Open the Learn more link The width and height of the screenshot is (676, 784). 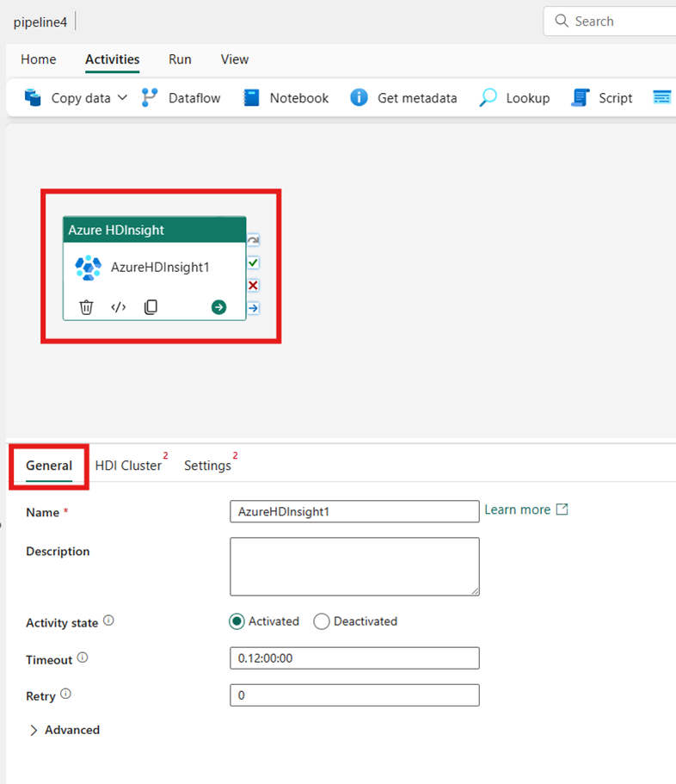pyautogui.click(x=526, y=509)
